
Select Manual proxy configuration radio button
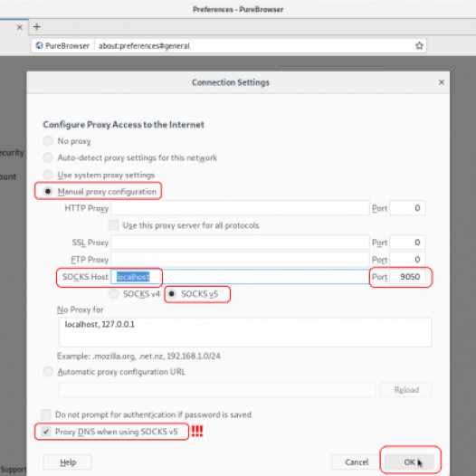48,191
